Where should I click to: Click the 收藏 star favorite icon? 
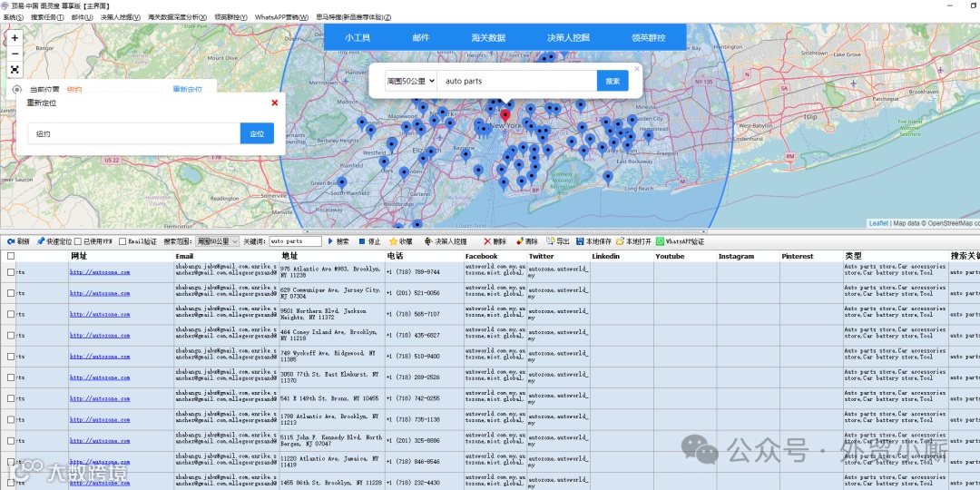tap(394, 242)
